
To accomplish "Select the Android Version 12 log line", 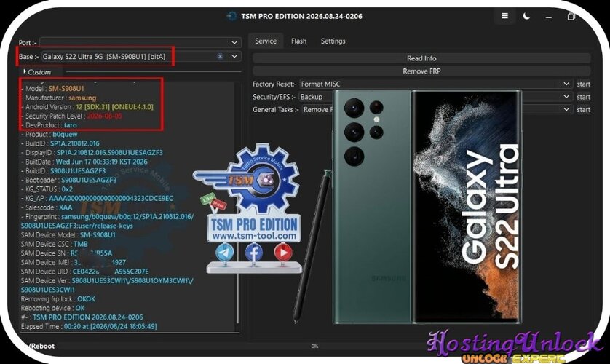I will pyautogui.click(x=87, y=107).
